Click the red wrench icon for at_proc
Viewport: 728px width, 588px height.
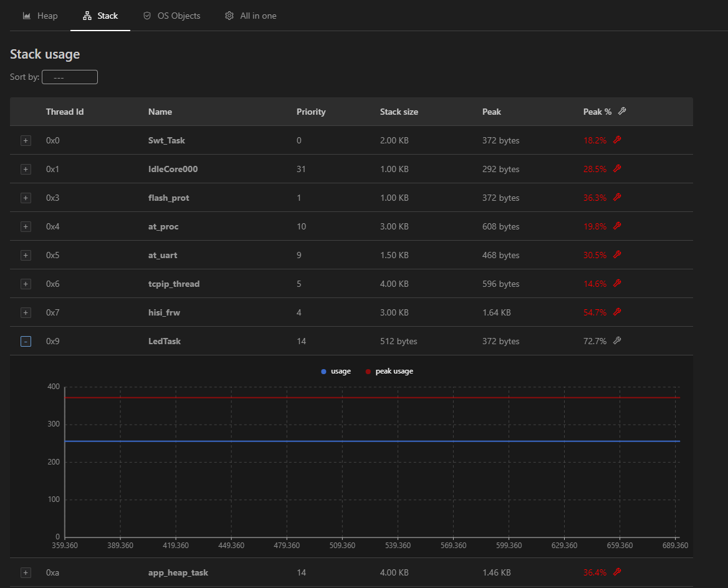coord(617,226)
